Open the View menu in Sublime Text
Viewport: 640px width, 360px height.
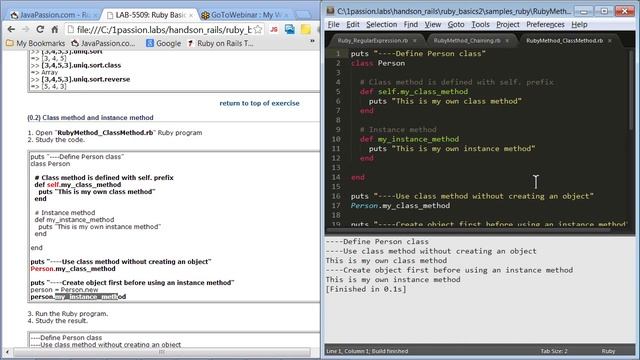pyautogui.click(x=433, y=24)
